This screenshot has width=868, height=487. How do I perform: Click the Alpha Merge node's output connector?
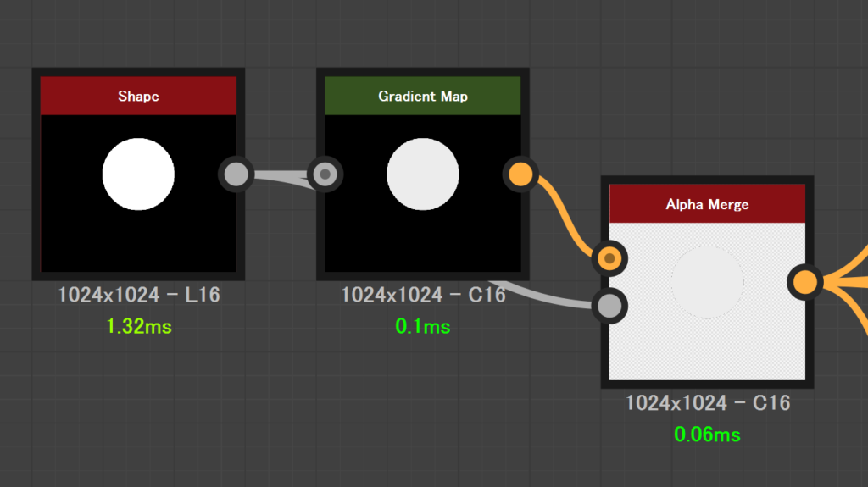(x=804, y=282)
